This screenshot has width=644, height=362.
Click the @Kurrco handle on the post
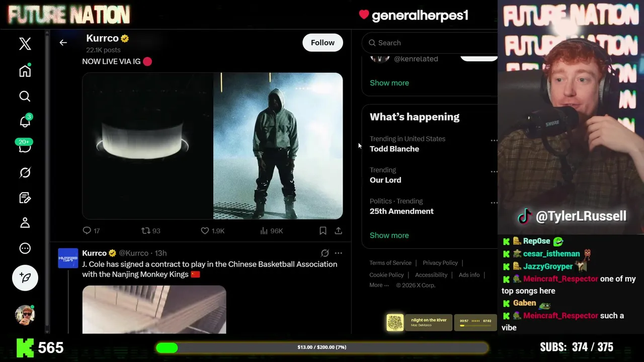(x=133, y=253)
